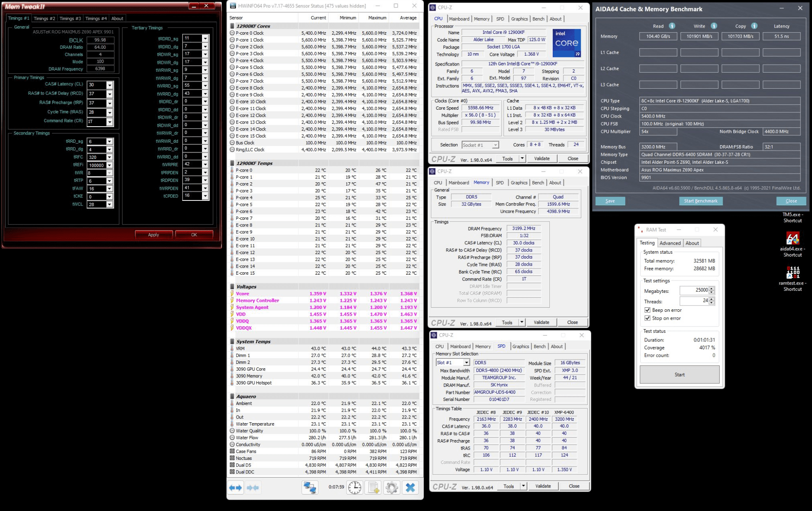Click the info icon beside Read
Image resolution: width=812 pixels, height=511 pixels.
point(672,26)
